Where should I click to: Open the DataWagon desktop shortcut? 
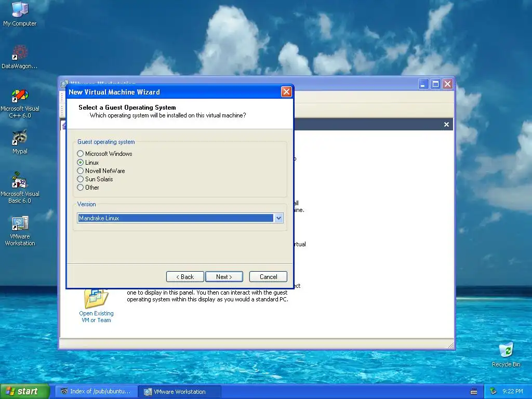20,57
